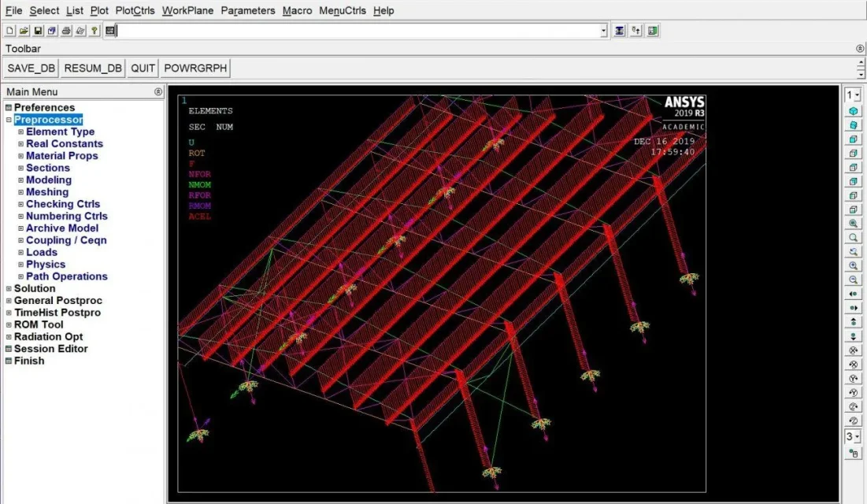Click the Open ANSYS File folder icon
The height and width of the screenshot is (504, 867).
click(24, 31)
